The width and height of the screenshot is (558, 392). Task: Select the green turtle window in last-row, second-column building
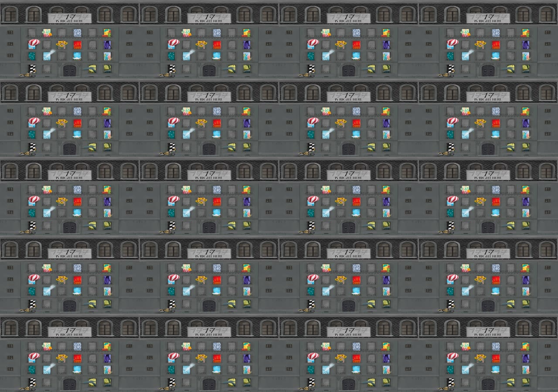tap(247, 382)
